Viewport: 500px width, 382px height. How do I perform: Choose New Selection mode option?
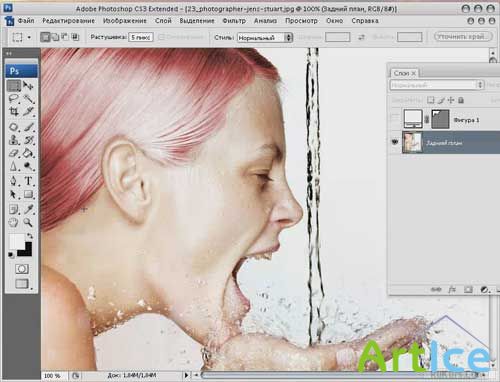(45, 37)
